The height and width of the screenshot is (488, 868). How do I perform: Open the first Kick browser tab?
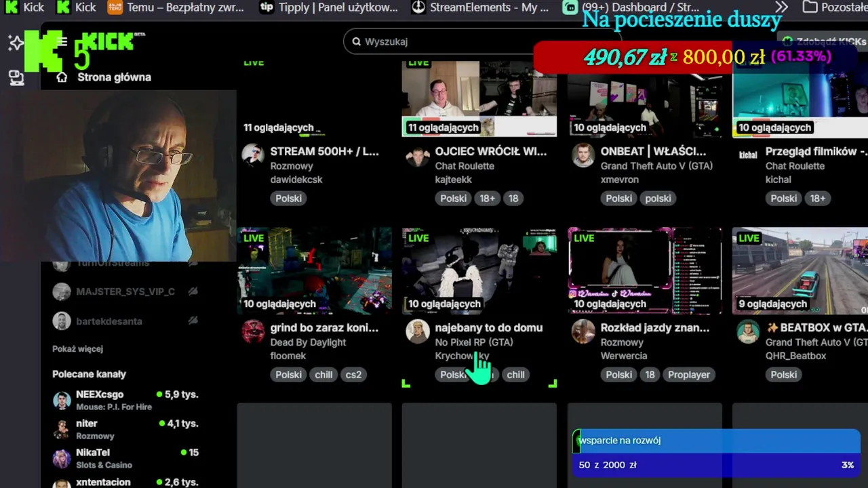click(x=24, y=7)
